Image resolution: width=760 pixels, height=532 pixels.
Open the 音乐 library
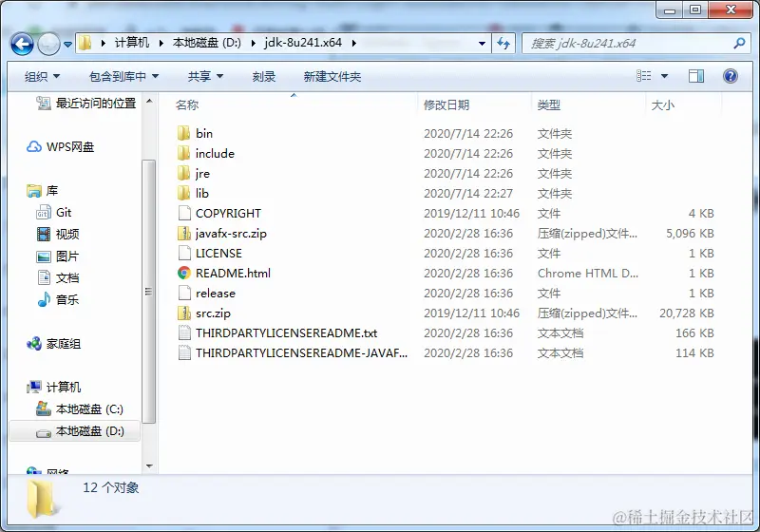click(x=58, y=300)
